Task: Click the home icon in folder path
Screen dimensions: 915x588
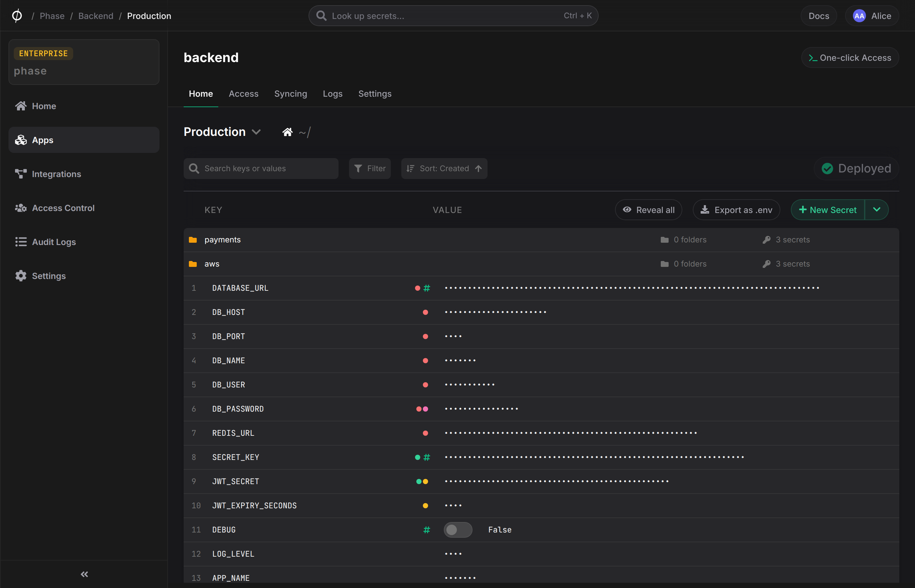Action: (288, 132)
